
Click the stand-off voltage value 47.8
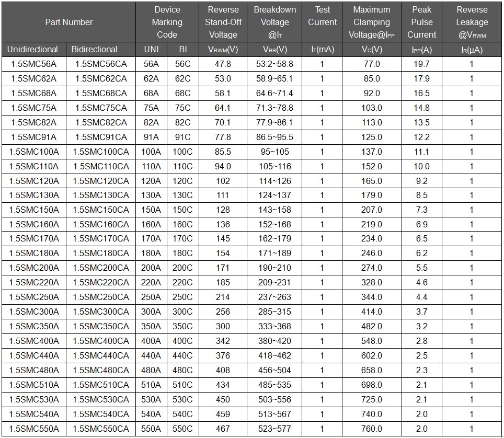(x=223, y=64)
